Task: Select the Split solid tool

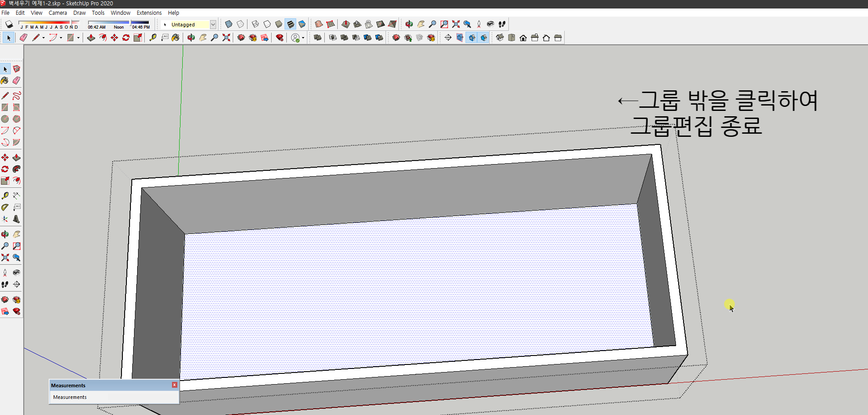Action: click(379, 38)
